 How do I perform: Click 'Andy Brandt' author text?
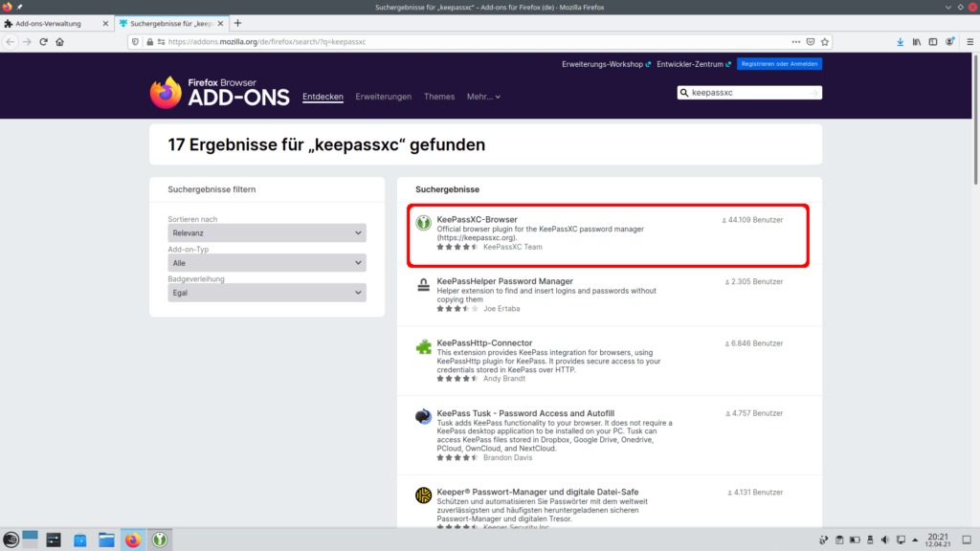(x=503, y=379)
